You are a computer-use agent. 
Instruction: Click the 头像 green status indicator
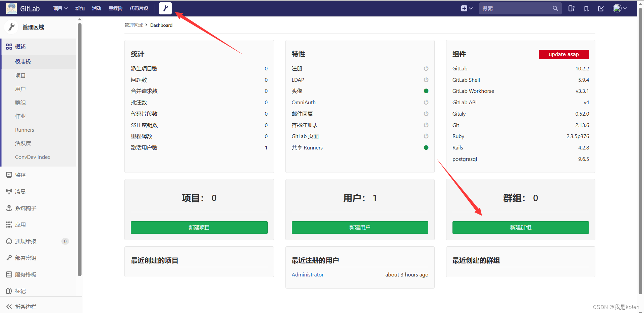pos(426,91)
